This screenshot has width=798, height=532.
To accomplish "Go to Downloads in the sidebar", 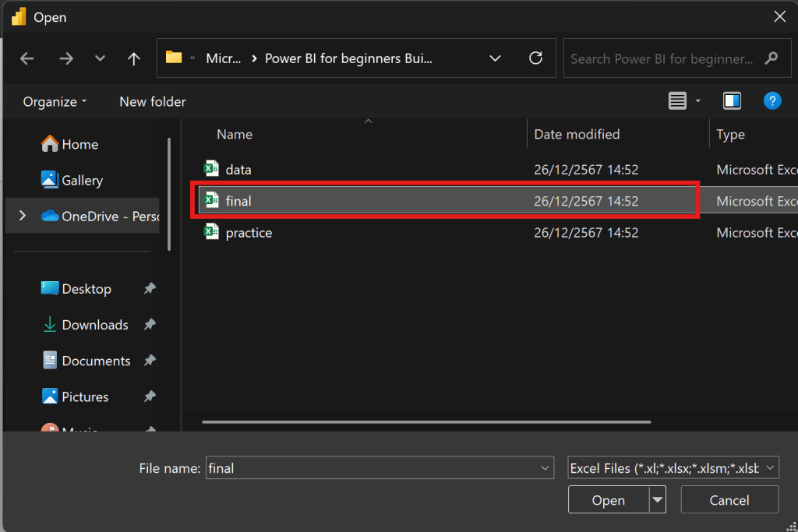I will (x=94, y=325).
